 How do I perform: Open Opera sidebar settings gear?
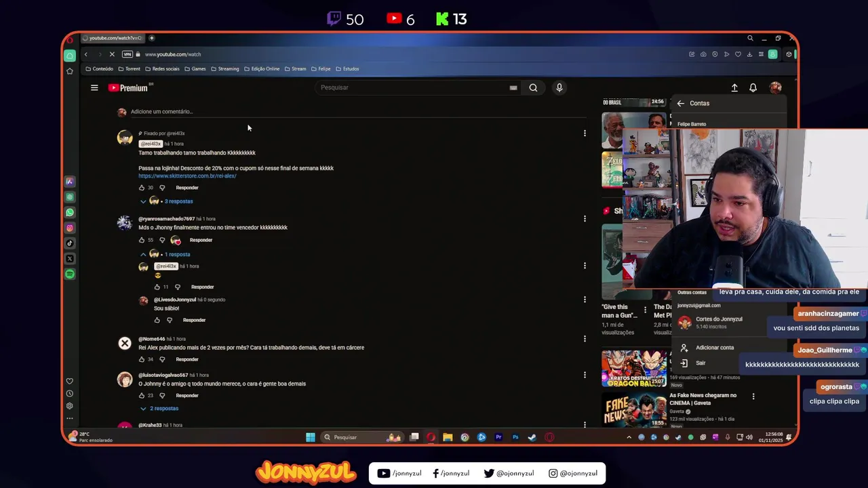coord(69,406)
